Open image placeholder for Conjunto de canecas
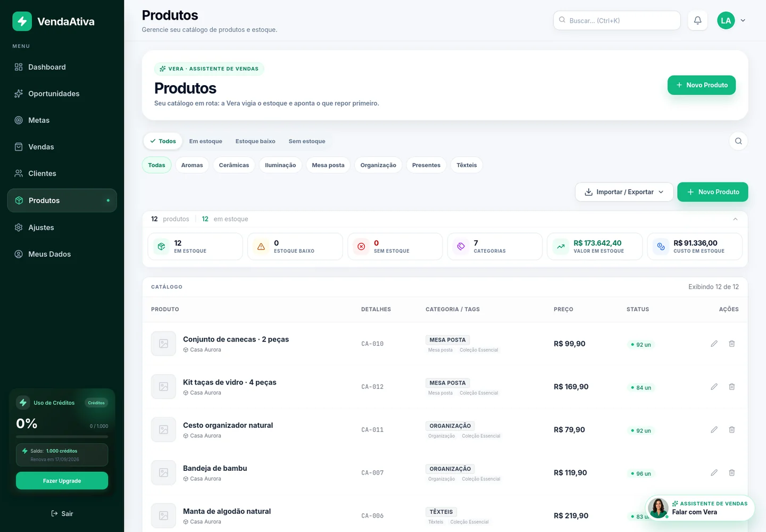 [163, 344]
